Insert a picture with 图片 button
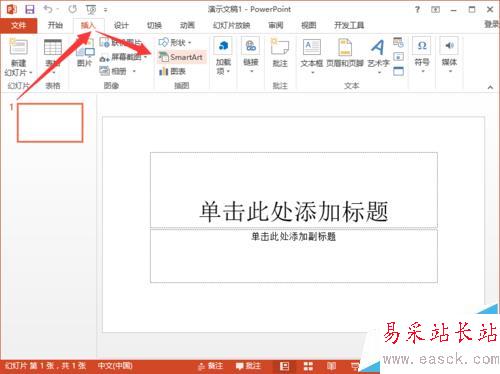Viewport: 500px width, 374px height. (85, 53)
